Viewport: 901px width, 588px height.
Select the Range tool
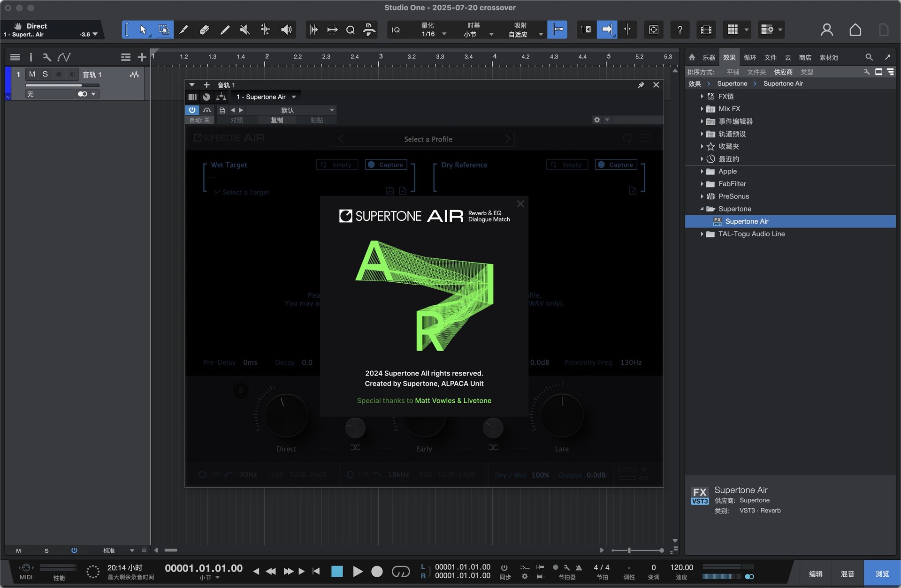(163, 30)
